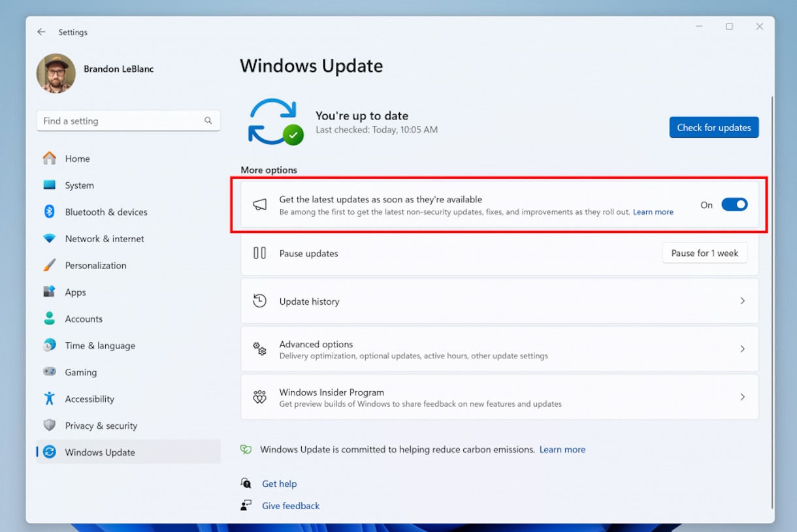Click the Windows Update sidebar icon

coord(50,452)
